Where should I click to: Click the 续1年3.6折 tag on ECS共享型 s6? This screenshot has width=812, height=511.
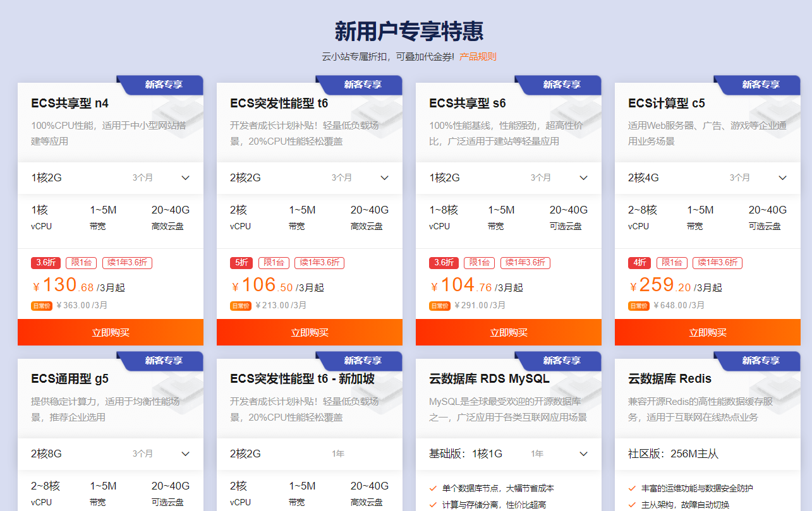coord(526,263)
